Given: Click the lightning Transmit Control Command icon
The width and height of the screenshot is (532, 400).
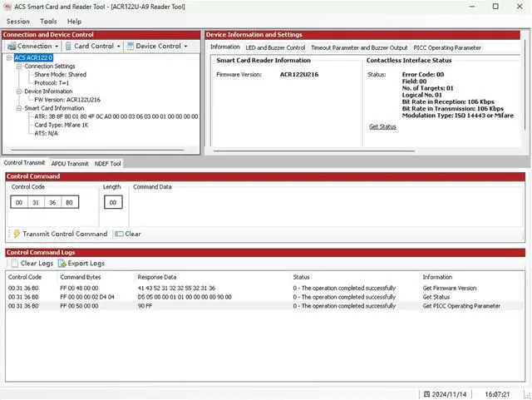Looking at the screenshot, I should tap(17, 234).
